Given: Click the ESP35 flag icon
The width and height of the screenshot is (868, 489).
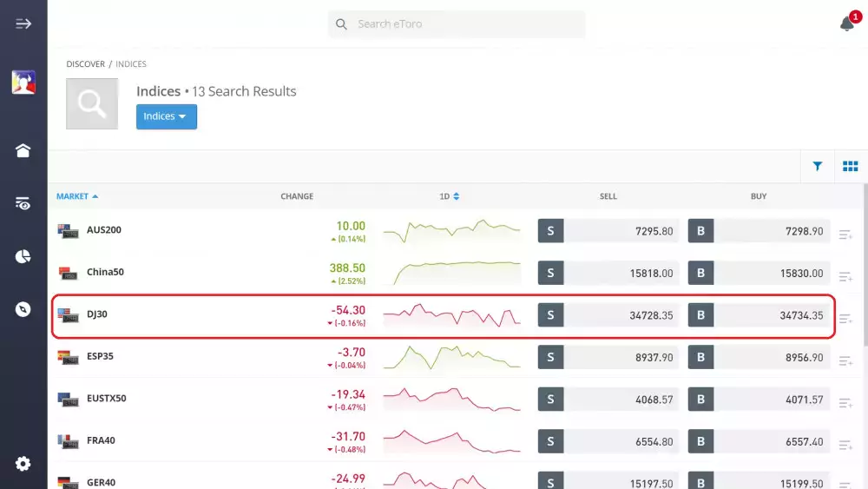Looking at the screenshot, I should click(x=68, y=357).
